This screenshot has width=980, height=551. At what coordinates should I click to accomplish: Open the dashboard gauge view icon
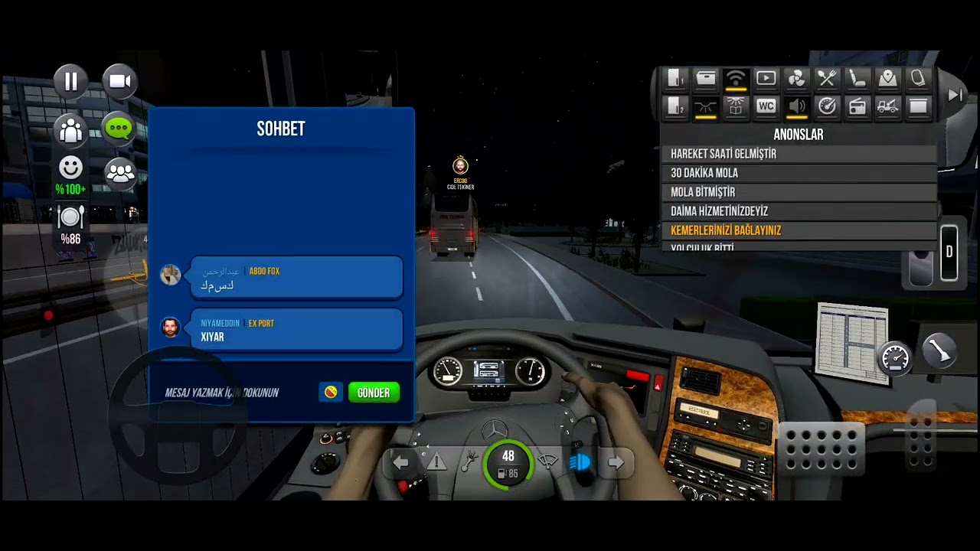pyautogui.click(x=895, y=357)
